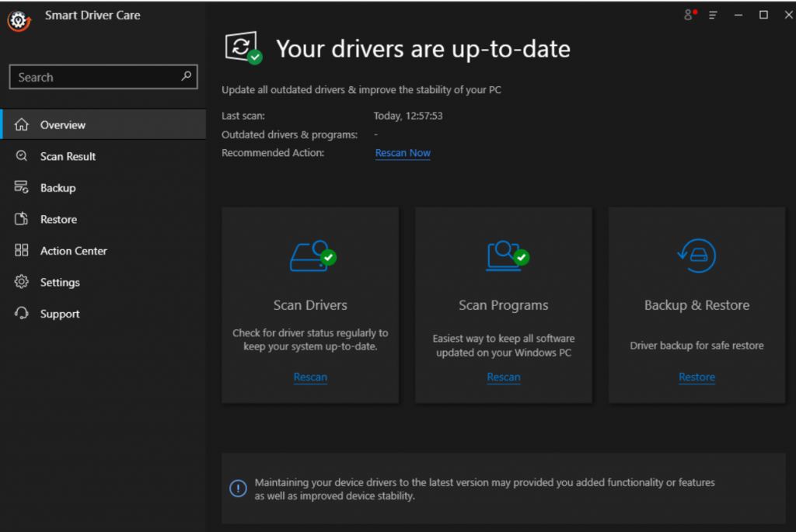
Task: Click Rescan under Scan Programs
Action: click(x=504, y=377)
